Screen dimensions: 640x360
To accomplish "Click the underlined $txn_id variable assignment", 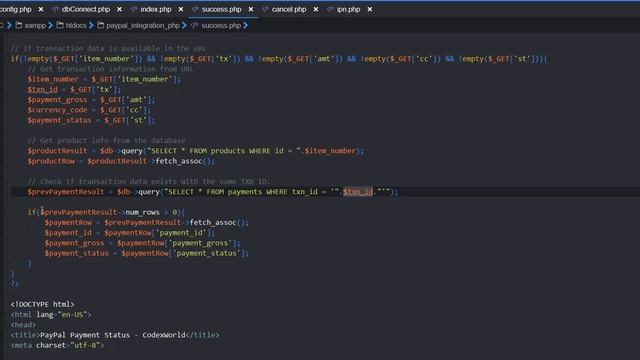I will point(42,89).
